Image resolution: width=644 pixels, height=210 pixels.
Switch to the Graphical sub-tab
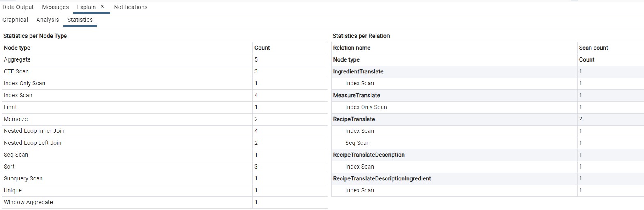point(15,20)
